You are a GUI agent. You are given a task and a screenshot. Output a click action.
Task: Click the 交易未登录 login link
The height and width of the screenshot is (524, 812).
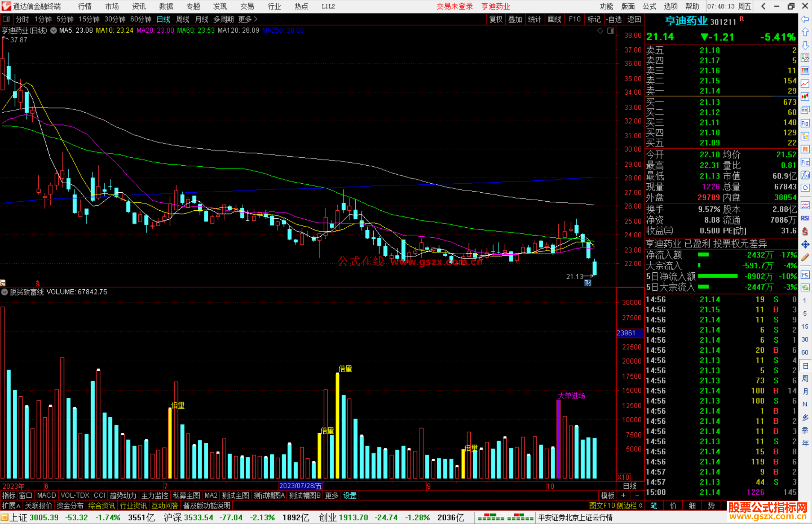coord(454,6)
